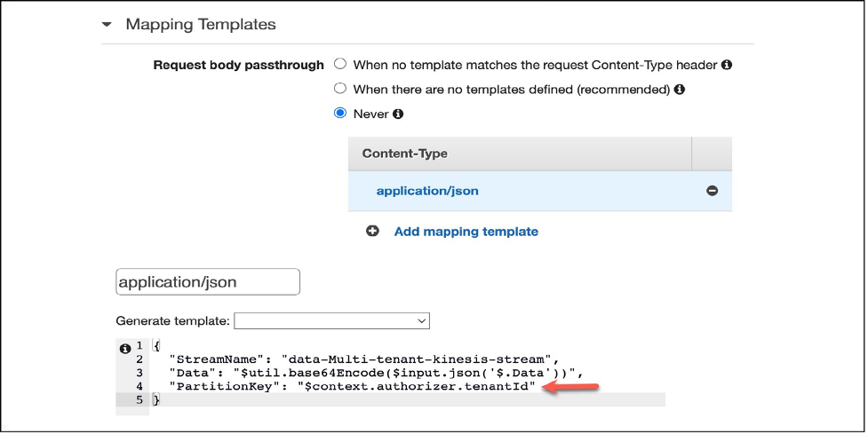Click the PartitionKey line in template editor
The height and width of the screenshot is (434, 868).
(x=352, y=386)
